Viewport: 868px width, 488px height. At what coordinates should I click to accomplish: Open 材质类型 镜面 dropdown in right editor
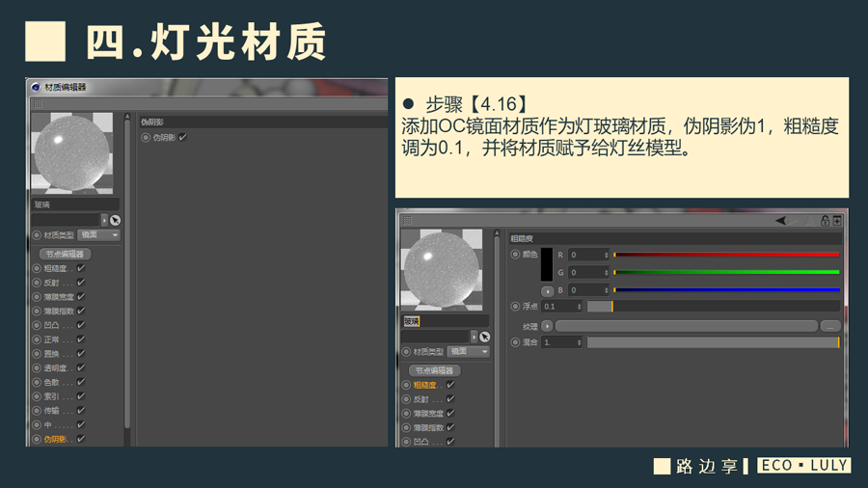coord(469,352)
